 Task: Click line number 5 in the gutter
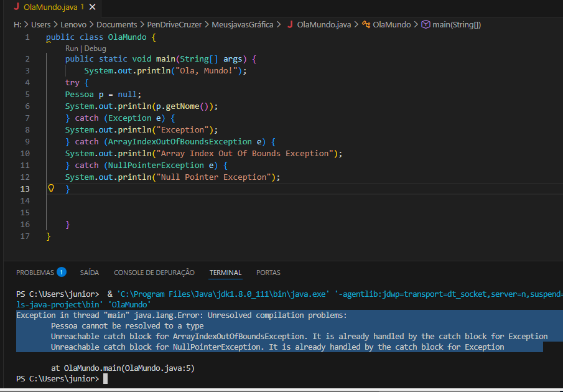click(x=27, y=95)
